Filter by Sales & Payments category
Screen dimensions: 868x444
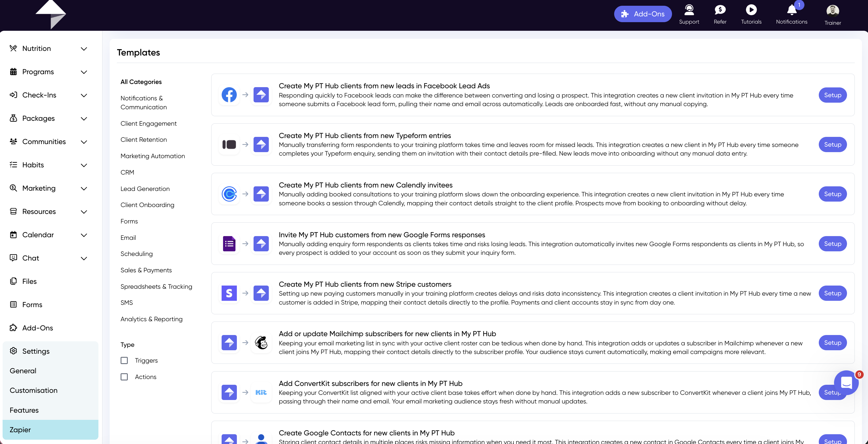tap(146, 270)
